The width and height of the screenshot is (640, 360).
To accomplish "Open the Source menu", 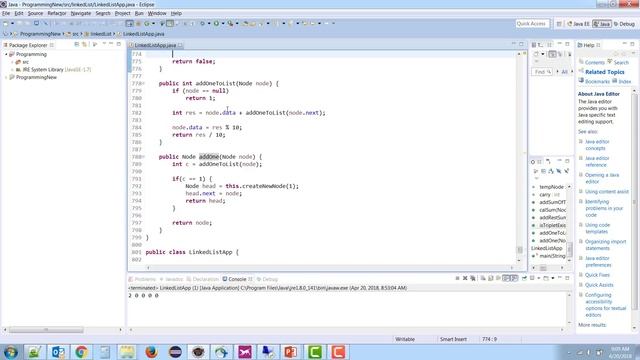I will point(35,13).
